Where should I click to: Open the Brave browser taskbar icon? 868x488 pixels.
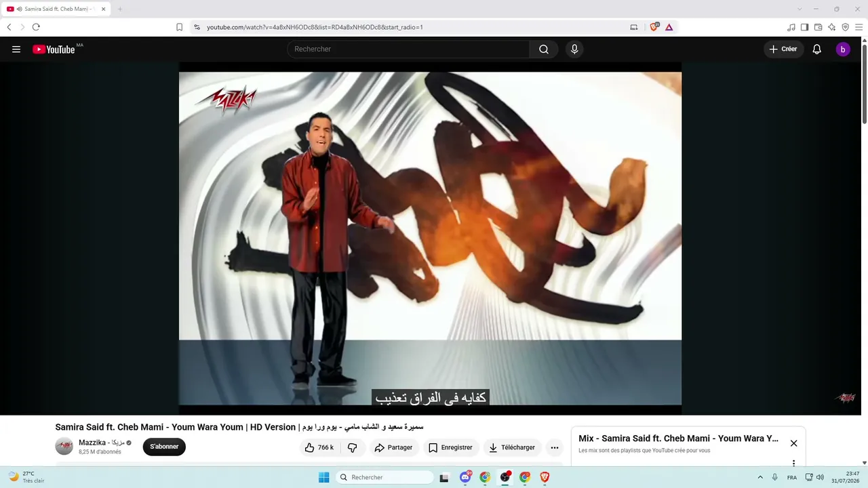point(545,477)
